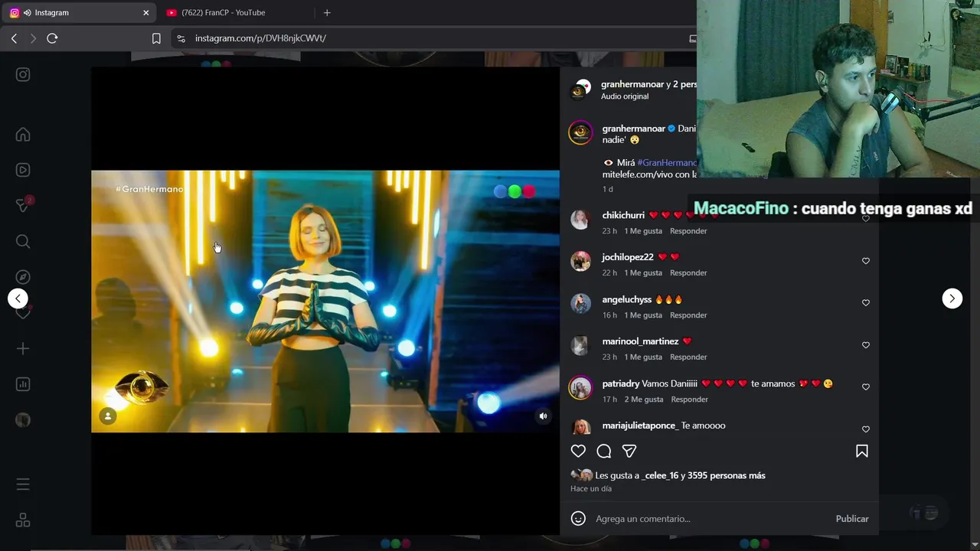Screen dimensions: 980x551
Task: View likes on patriadry's comment
Action: click(644, 399)
